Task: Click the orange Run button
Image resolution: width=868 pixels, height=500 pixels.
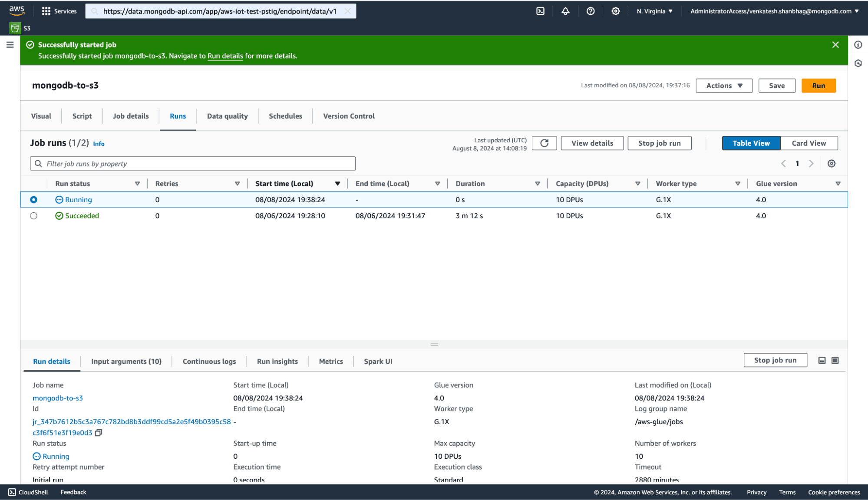Action: (x=818, y=86)
